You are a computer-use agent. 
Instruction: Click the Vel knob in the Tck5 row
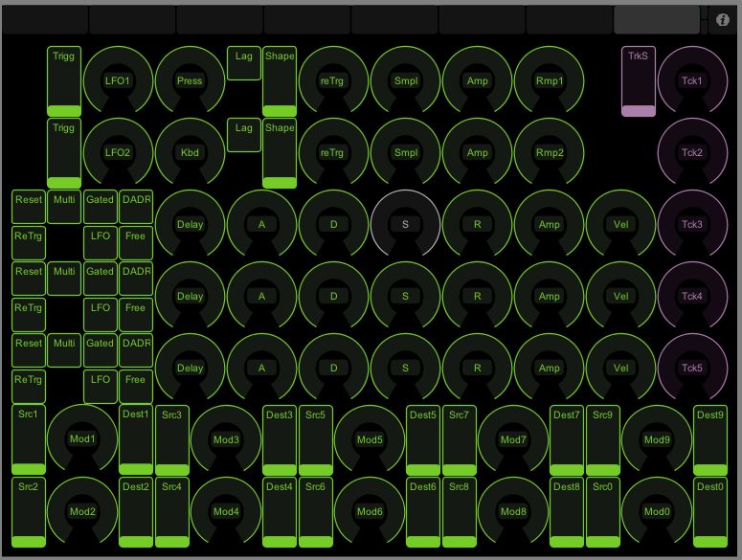(620, 369)
